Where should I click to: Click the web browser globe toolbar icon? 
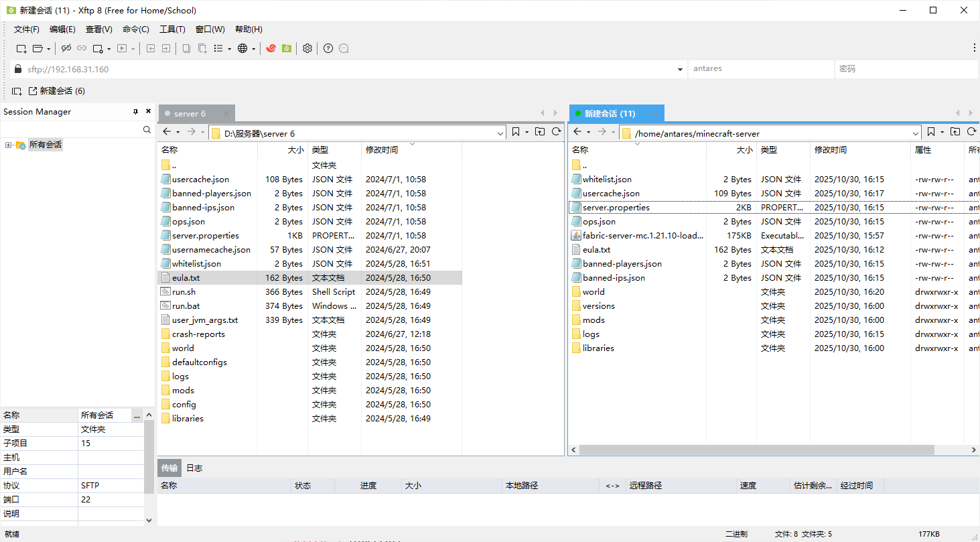pyautogui.click(x=243, y=48)
